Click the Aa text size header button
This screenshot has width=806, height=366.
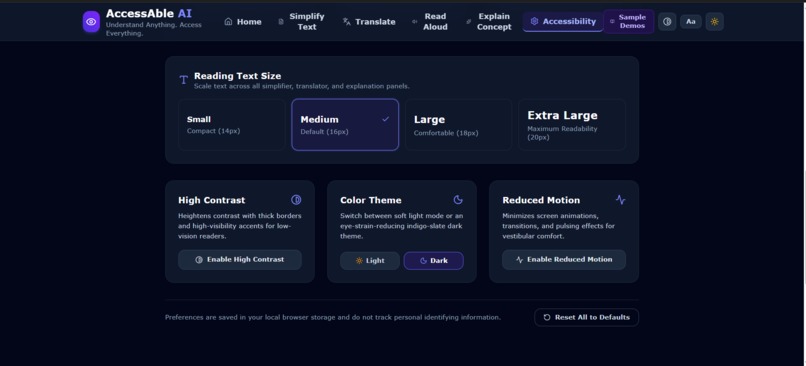coord(691,22)
